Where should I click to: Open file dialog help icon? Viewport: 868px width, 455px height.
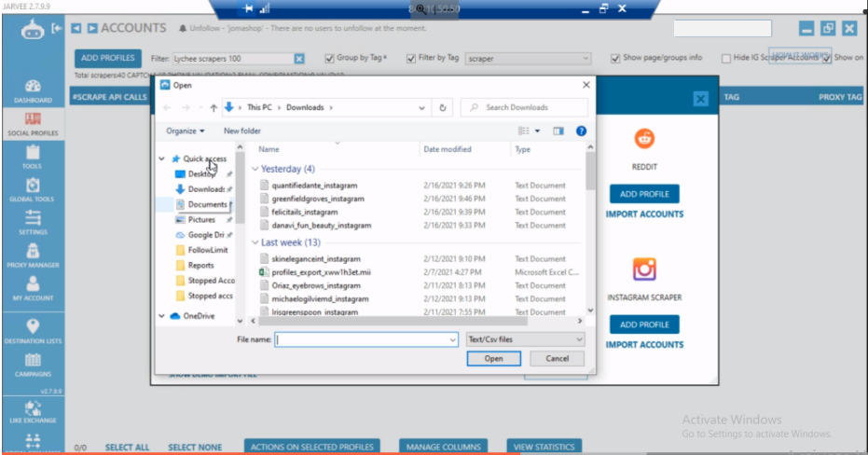pyautogui.click(x=581, y=131)
